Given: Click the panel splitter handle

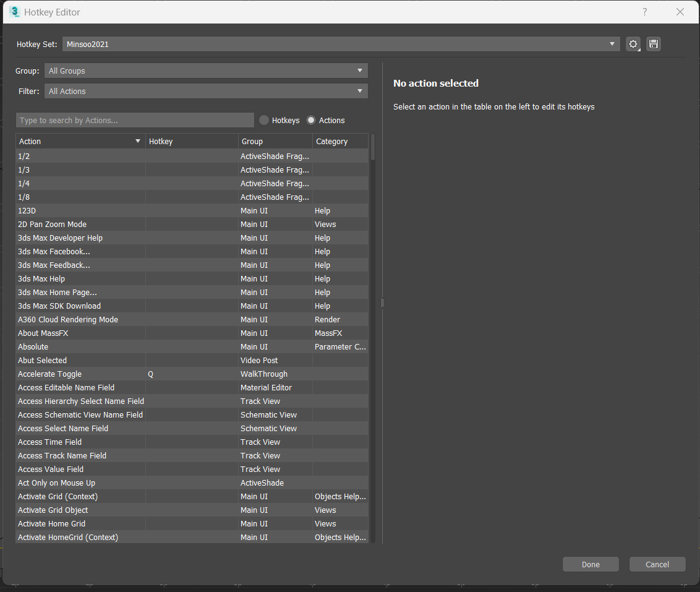Looking at the screenshot, I should 382,302.
